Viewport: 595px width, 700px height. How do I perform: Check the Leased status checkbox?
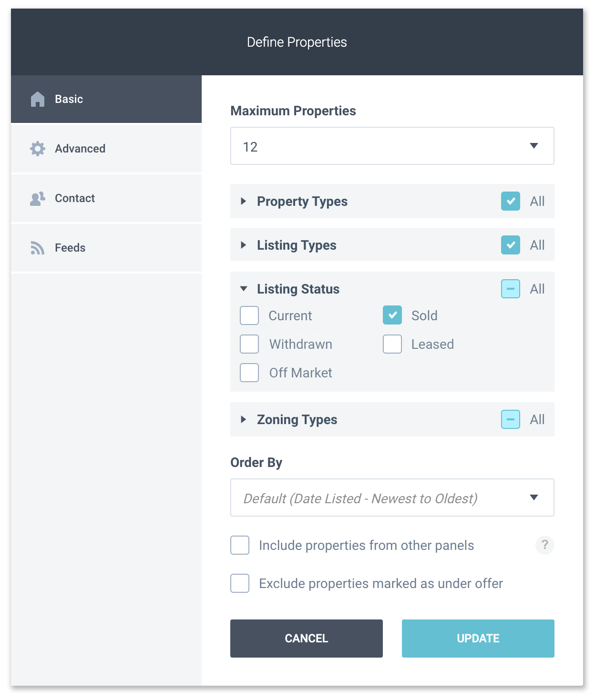[392, 344]
